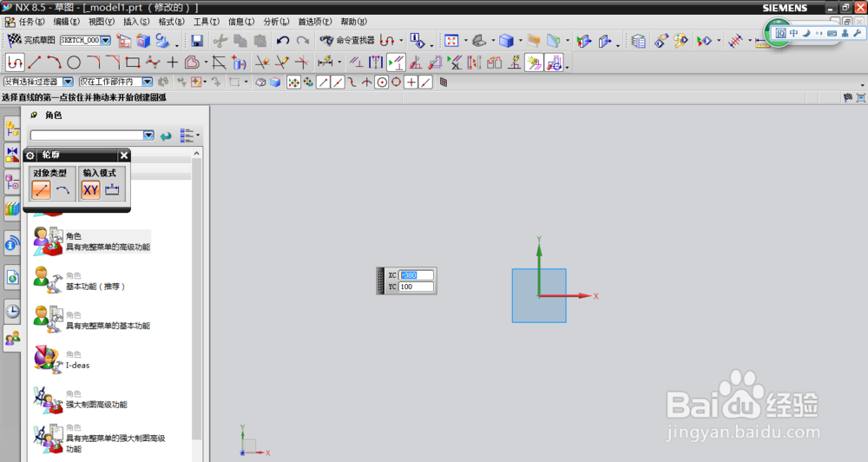This screenshot has width=868, height=462.
Task: Open the Analysis (分析) menu
Action: click(276, 22)
